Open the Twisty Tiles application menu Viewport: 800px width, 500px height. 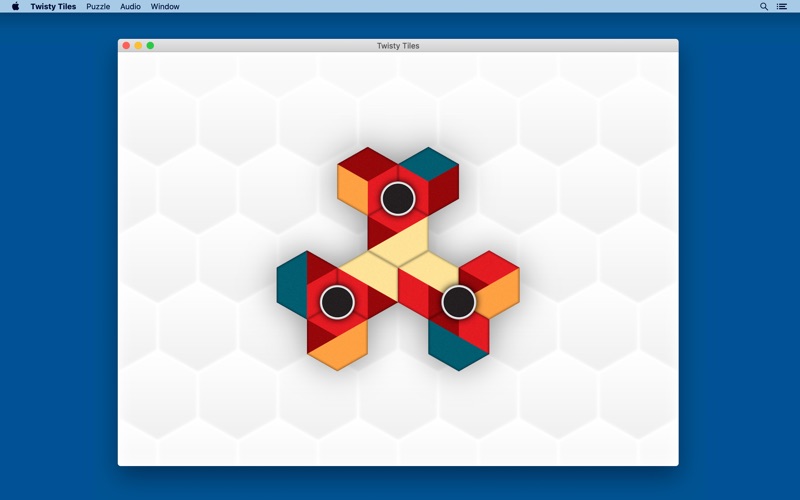53,7
